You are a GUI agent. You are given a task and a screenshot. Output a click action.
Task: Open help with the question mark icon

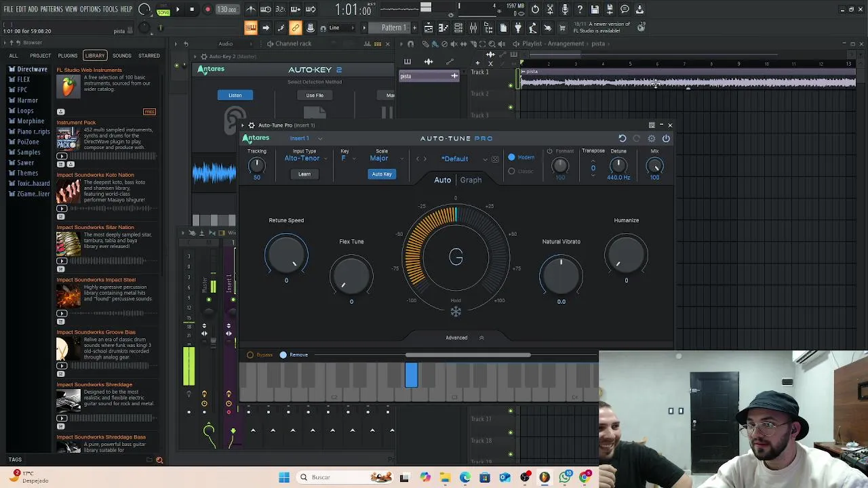click(x=580, y=9)
